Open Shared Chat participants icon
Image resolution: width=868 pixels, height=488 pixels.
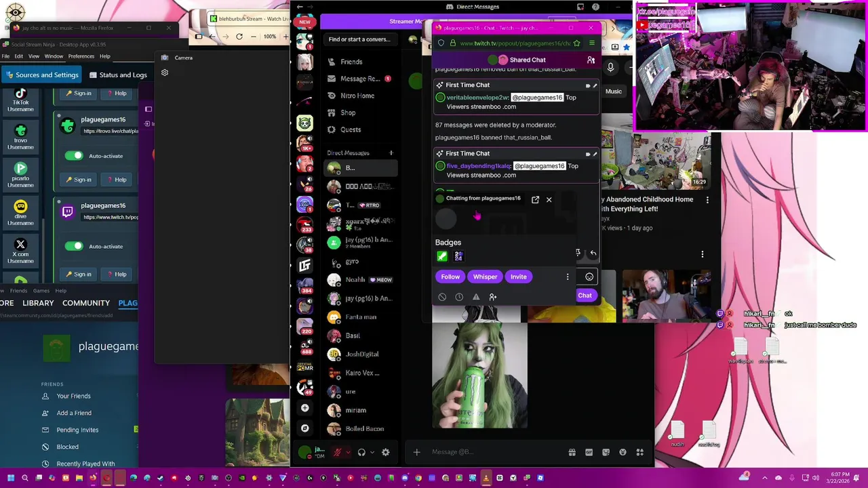[591, 60]
